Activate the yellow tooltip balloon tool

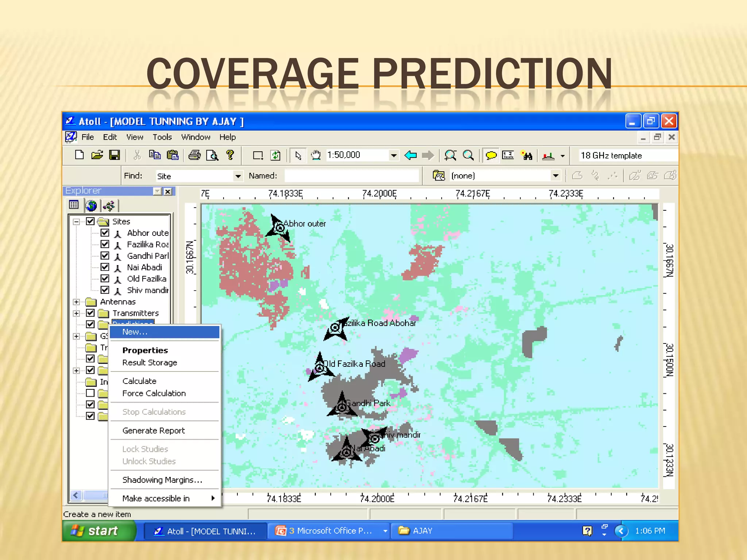click(x=491, y=156)
